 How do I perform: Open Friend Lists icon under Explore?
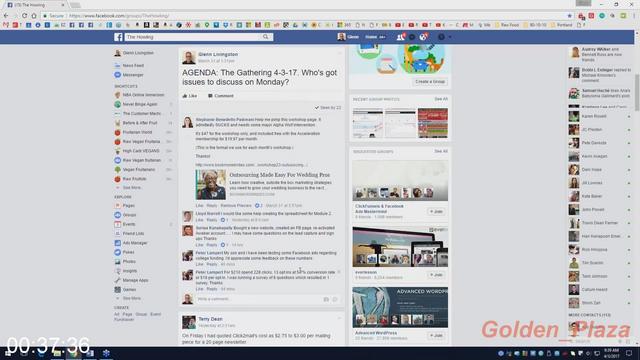click(118, 233)
